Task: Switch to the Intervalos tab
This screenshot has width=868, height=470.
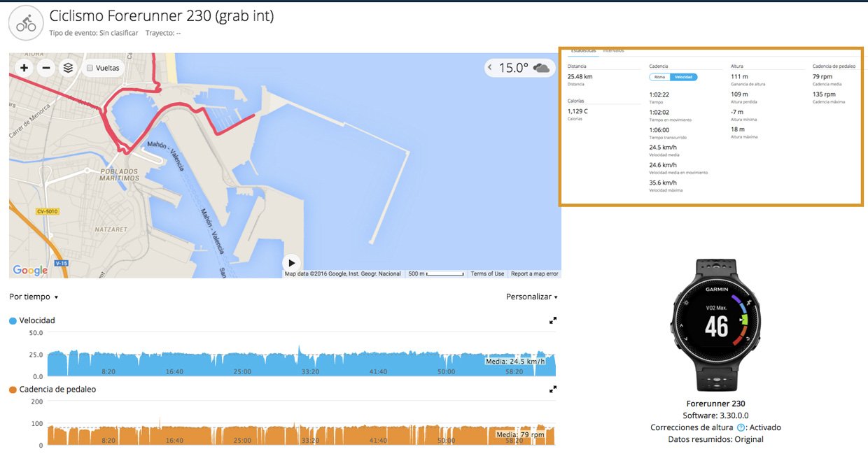Action: click(613, 50)
